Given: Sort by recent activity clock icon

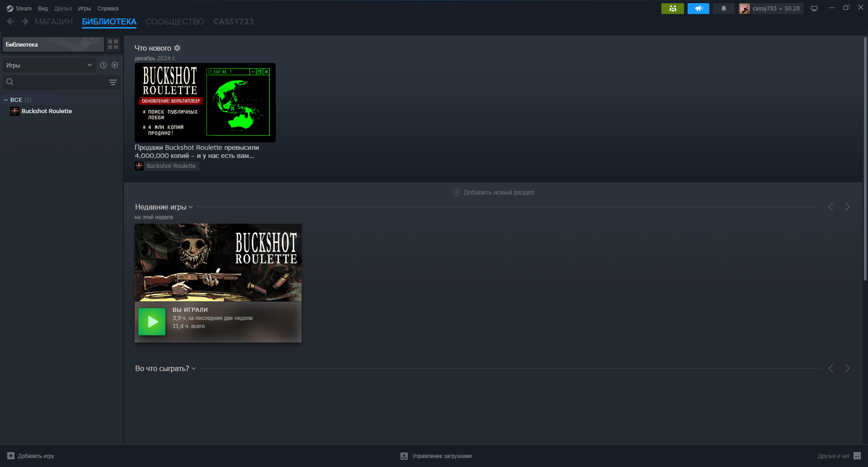Looking at the screenshot, I should tap(103, 65).
